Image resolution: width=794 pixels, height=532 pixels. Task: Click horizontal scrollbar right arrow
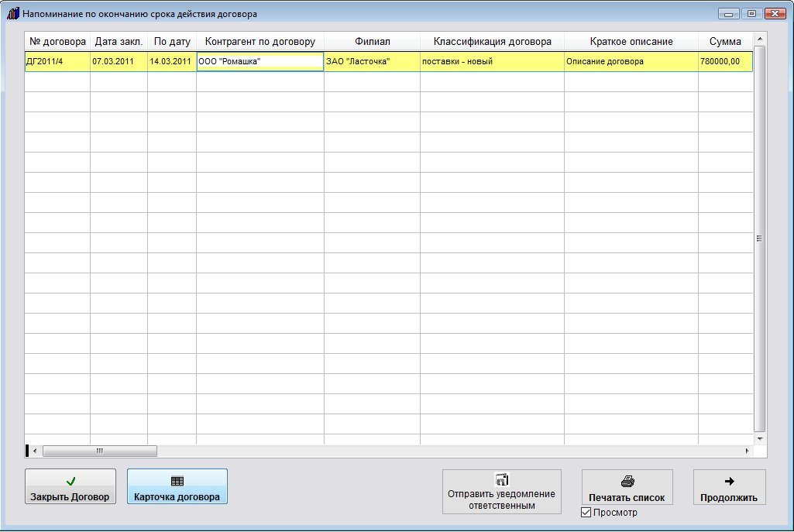pyautogui.click(x=747, y=451)
